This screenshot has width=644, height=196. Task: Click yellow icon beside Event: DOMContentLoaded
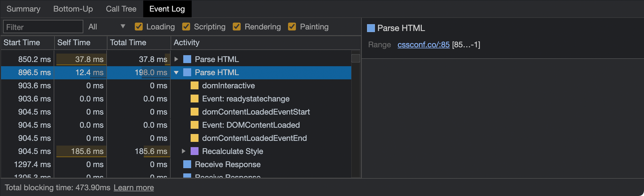click(x=195, y=125)
